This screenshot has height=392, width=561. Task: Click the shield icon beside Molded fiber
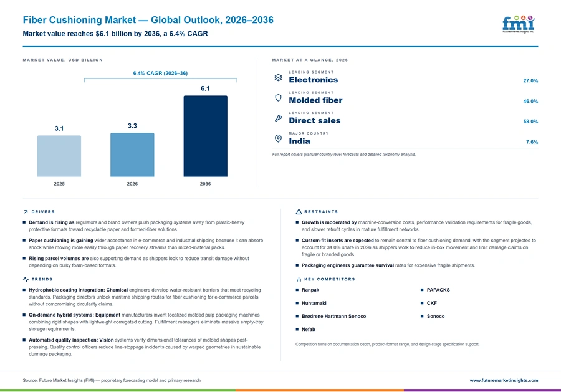(279, 98)
